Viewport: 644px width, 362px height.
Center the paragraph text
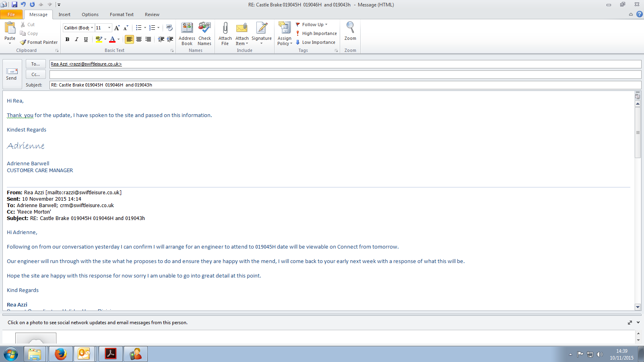coord(139,39)
